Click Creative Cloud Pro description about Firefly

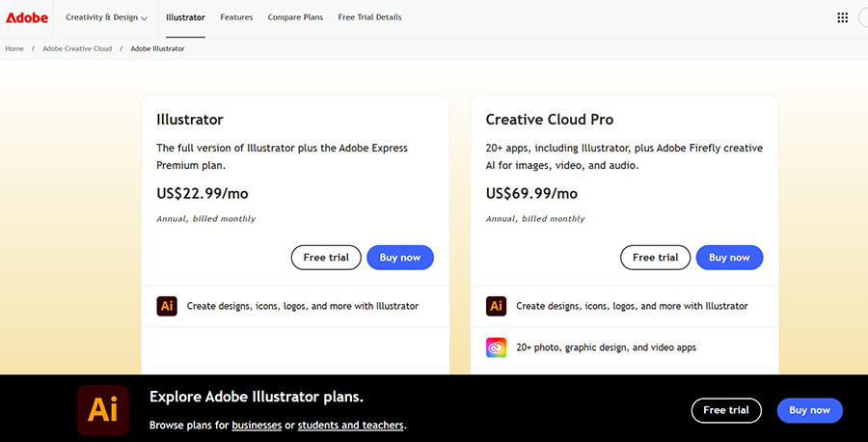[x=624, y=156]
